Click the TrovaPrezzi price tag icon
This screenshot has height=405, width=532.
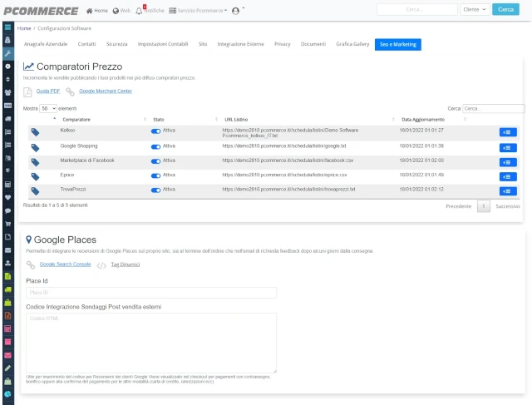click(35, 191)
